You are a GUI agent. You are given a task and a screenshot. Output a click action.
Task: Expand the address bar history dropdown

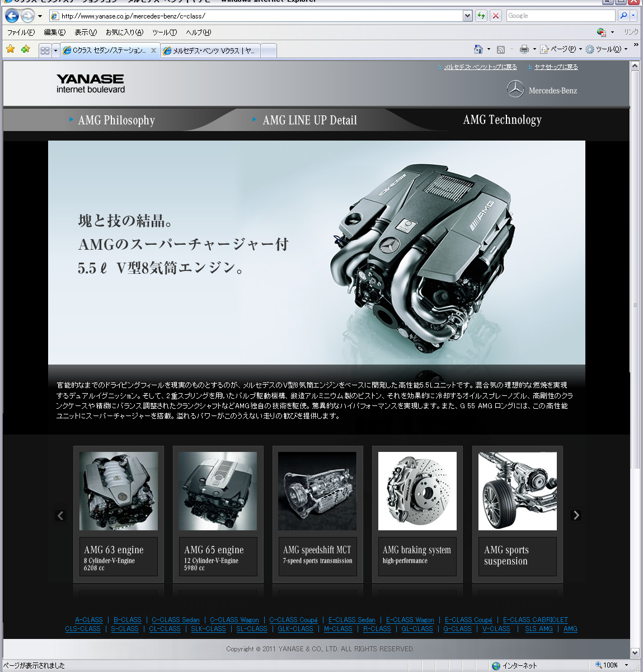(468, 16)
